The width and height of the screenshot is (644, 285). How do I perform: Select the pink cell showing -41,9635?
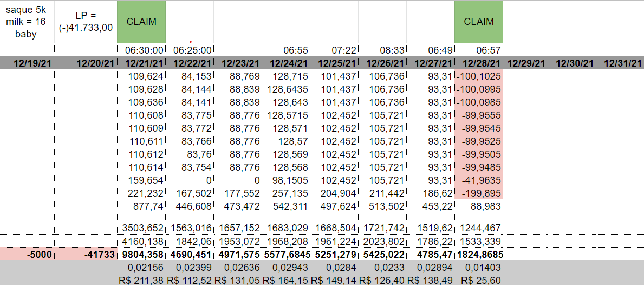[x=478, y=180]
